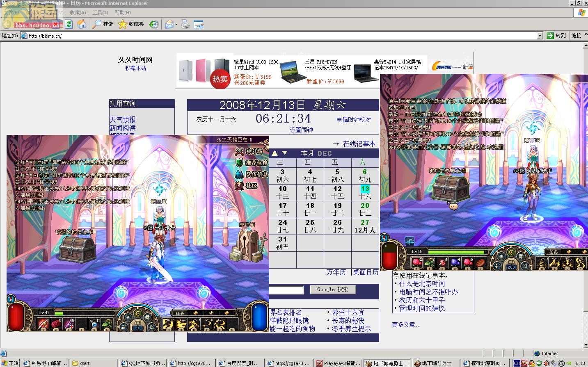Expand the address bar dropdown
The image size is (588, 367).
click(540, 36)
